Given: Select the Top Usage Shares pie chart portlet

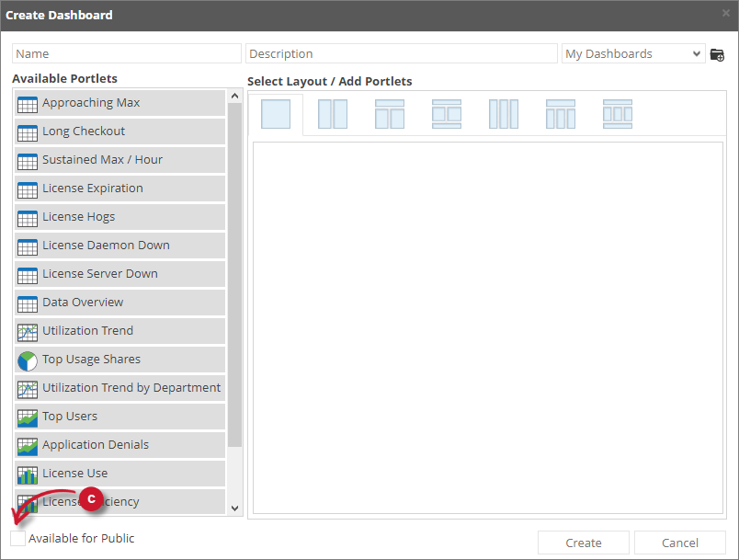Looking at the screenshot, I should point(91,360).
